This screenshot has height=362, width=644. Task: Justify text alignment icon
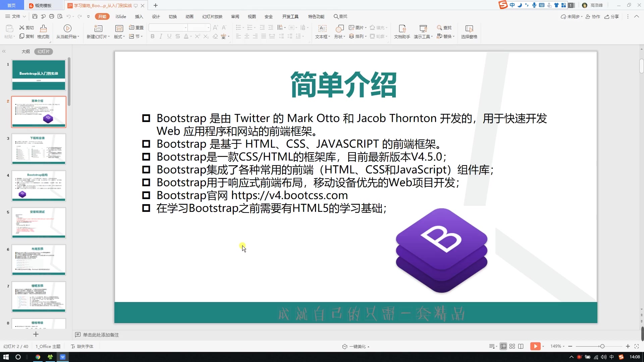(264, 36)
